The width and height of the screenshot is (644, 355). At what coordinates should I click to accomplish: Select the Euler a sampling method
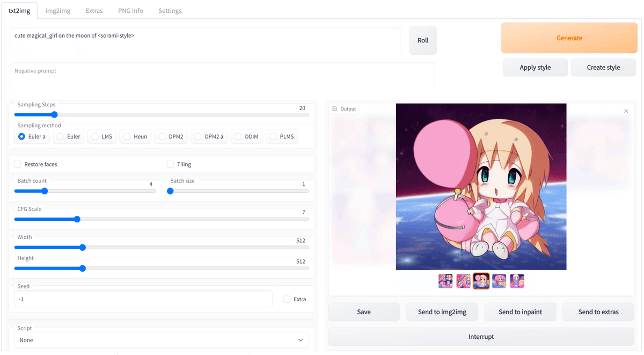click(32, 136)
